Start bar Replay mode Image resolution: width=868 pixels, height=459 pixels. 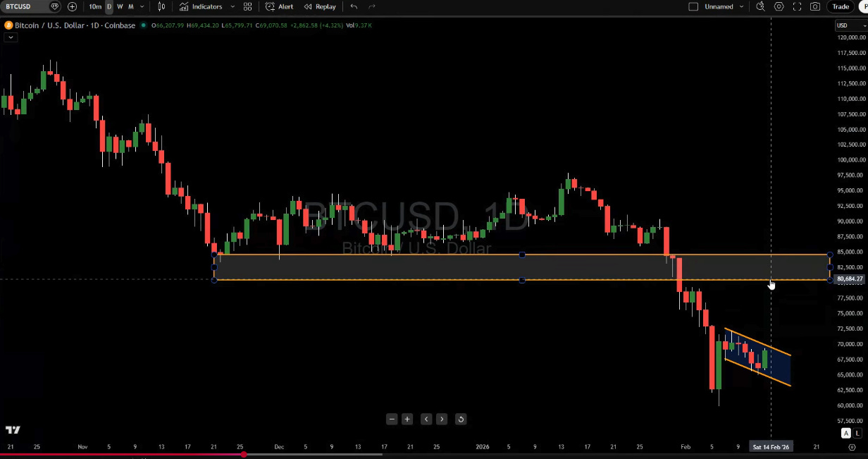click(x=320, y=6)
